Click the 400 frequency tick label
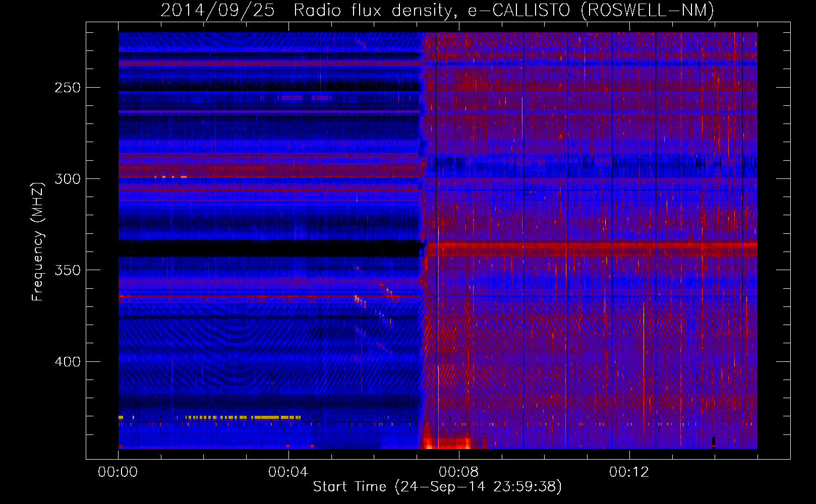The image size is (816, 504). click(68, 362)
